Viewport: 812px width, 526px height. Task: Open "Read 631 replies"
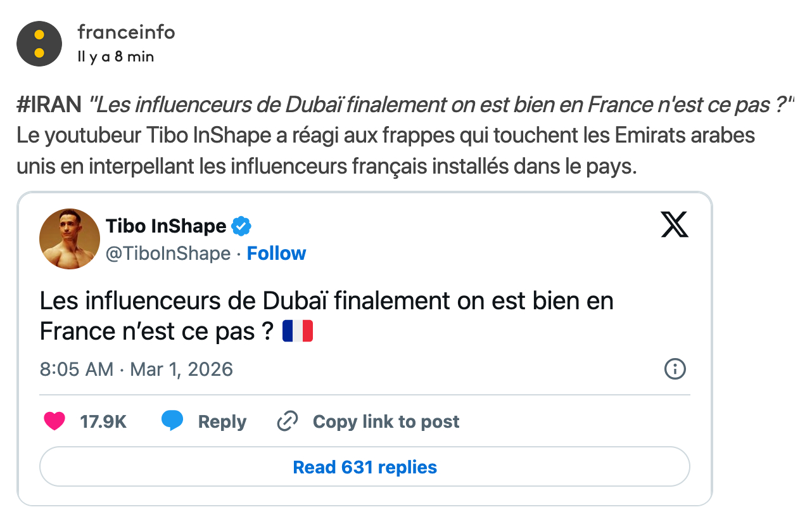click(365, 467)
